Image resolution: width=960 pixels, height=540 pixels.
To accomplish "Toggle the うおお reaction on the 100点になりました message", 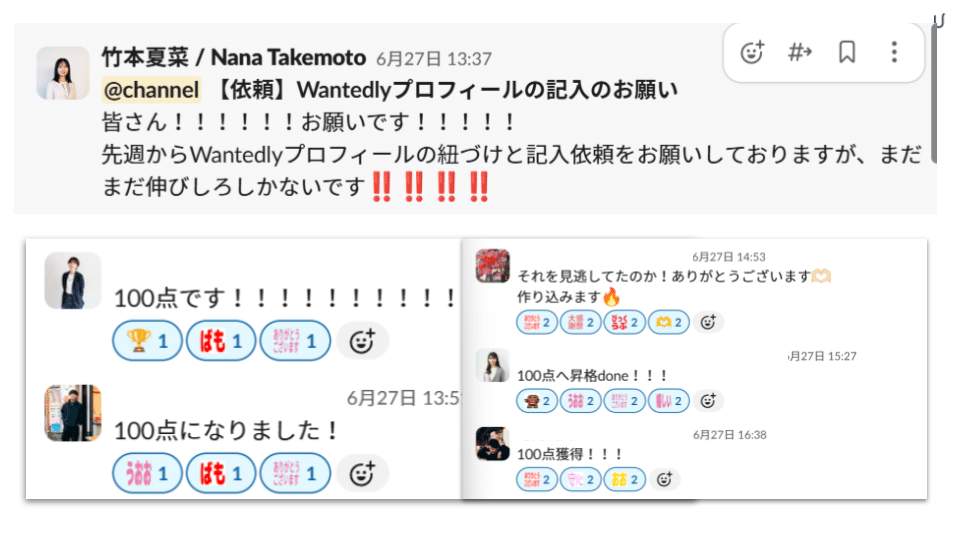I will click(148, 474).
